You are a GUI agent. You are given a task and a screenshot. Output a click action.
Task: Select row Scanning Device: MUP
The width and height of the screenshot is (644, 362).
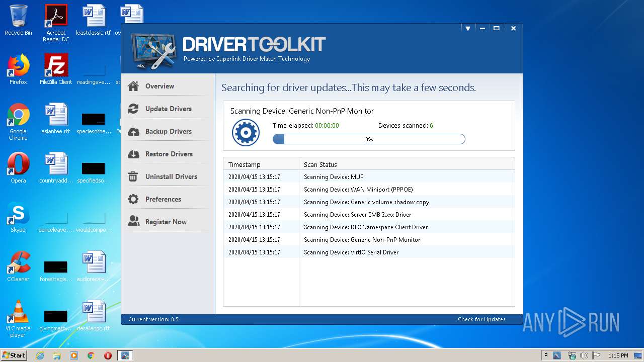[x=369, y=177]
